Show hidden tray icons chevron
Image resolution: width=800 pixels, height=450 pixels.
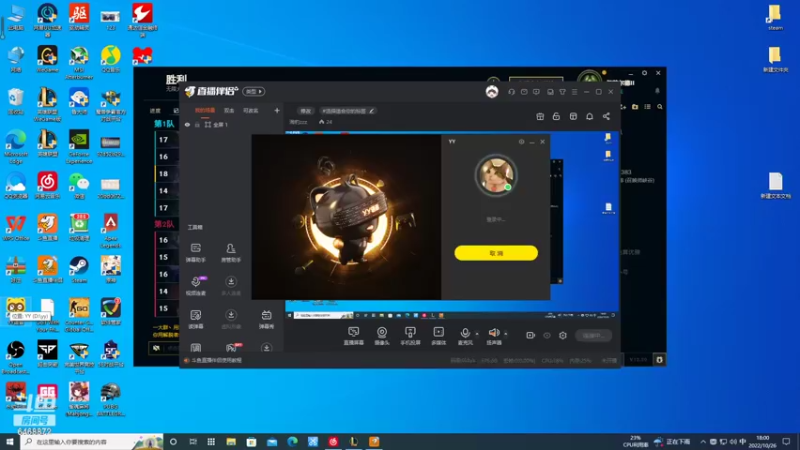click(x=703, y=441)
